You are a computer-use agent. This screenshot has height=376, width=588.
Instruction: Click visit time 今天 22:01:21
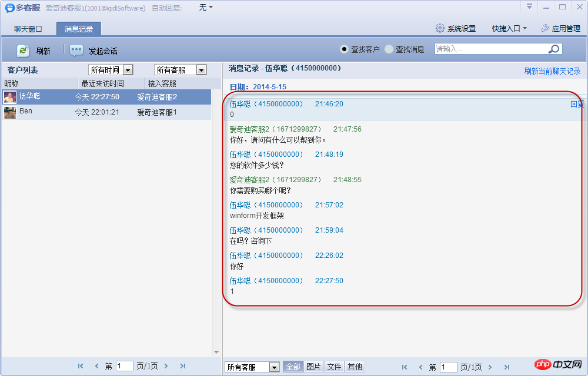point(97,112)
